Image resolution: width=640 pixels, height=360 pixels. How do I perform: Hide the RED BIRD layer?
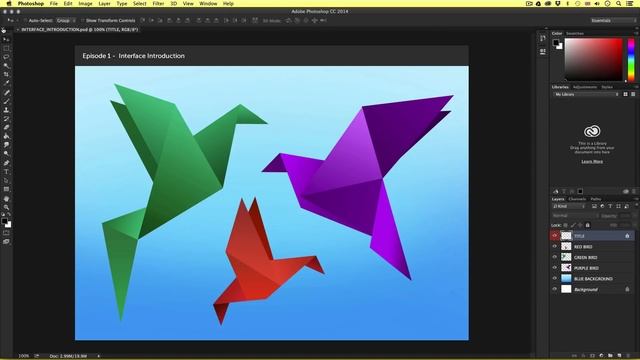coord(554,247)
